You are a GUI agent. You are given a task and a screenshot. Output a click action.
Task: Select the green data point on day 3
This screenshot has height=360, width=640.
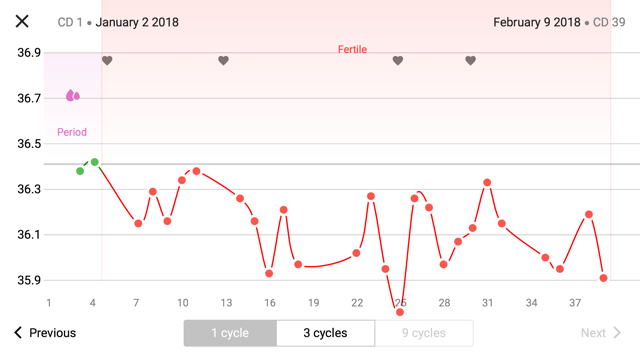pos(80,171)
